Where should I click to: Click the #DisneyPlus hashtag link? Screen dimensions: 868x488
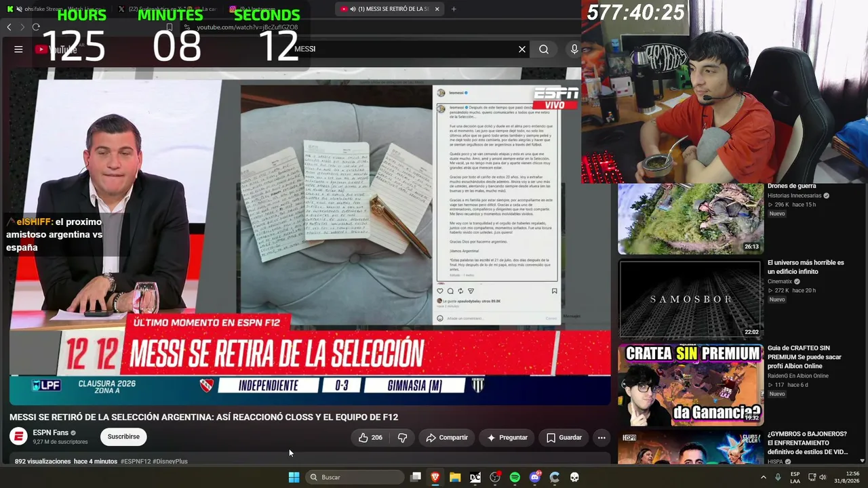point(170,461)
